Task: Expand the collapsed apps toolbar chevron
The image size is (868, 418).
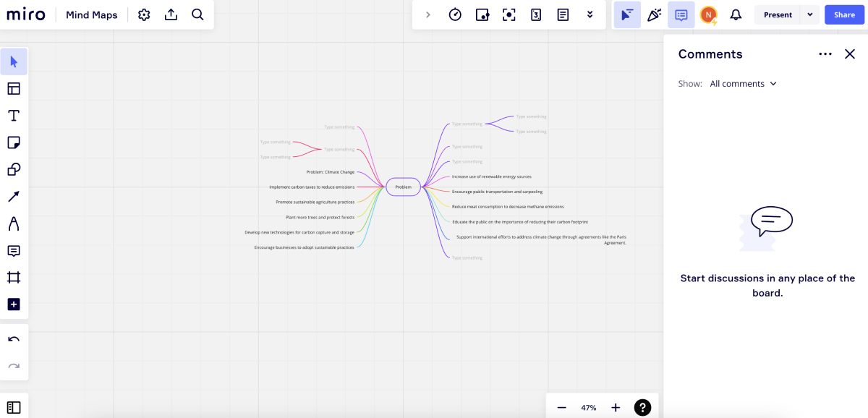Action: click(x=428, y=14)
